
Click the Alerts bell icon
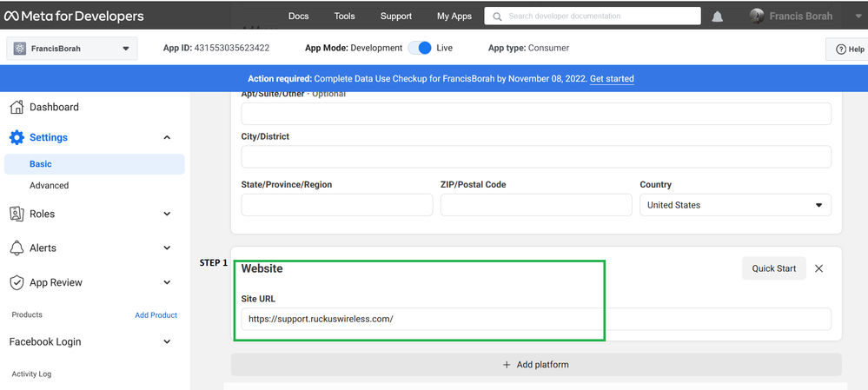(x=16, y=248)
